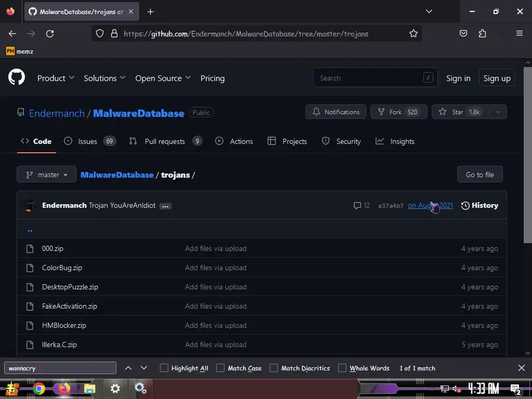Open the Trojan YouAreAnIdiot commit message

pos(122,205)
